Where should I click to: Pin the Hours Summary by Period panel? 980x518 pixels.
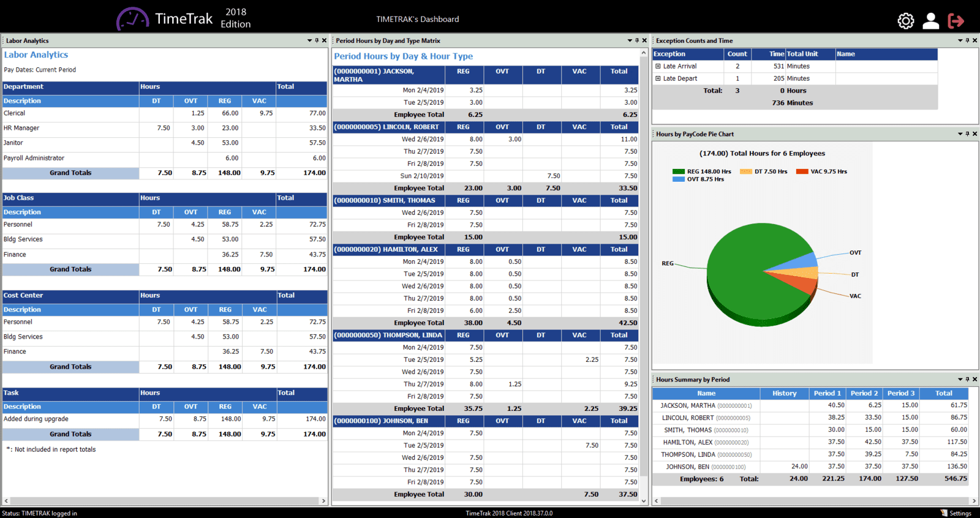pyautogui.click(x=967, y=379)
